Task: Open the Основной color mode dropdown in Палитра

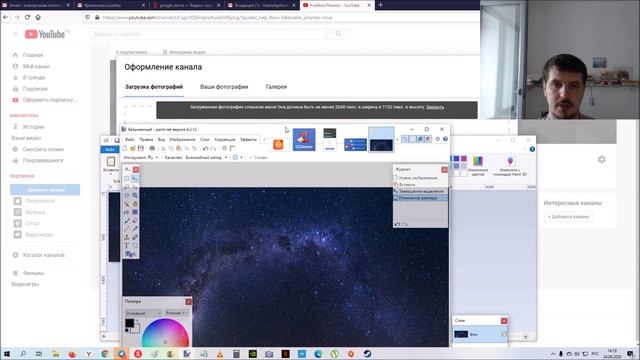Action: [143, 313]
